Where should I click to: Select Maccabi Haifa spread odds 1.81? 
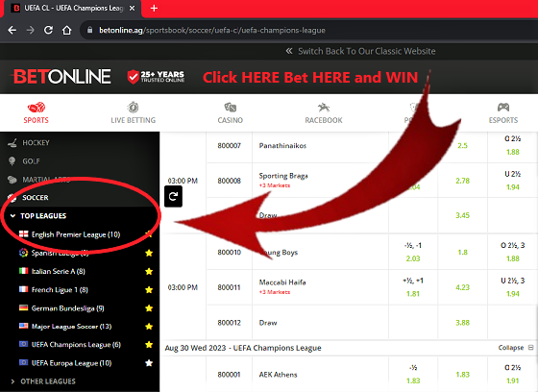(x=413, y=294)
